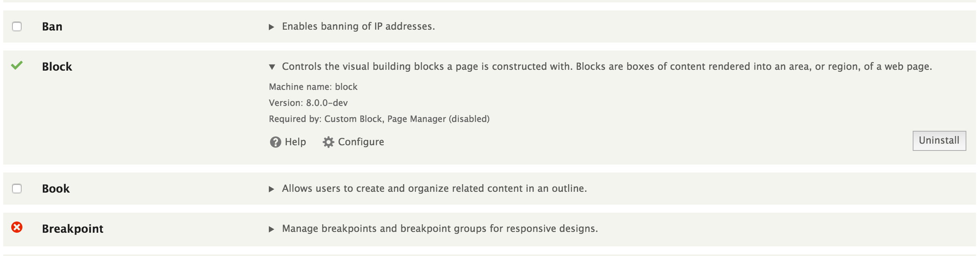Image resolution: width=980 pixels, height=256 pixels.
Task: Click the "Manage breakpoints" description text
Action: point(440,229)
